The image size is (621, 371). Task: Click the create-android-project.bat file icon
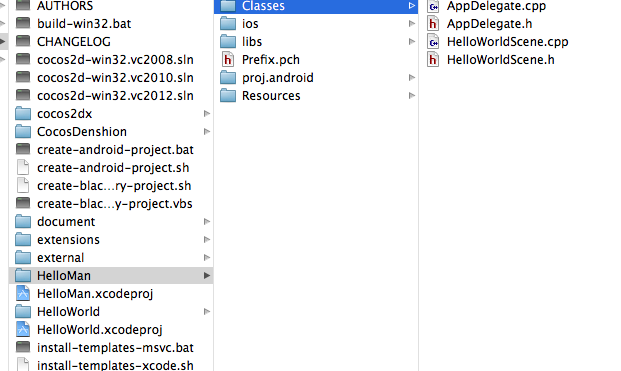23,149
